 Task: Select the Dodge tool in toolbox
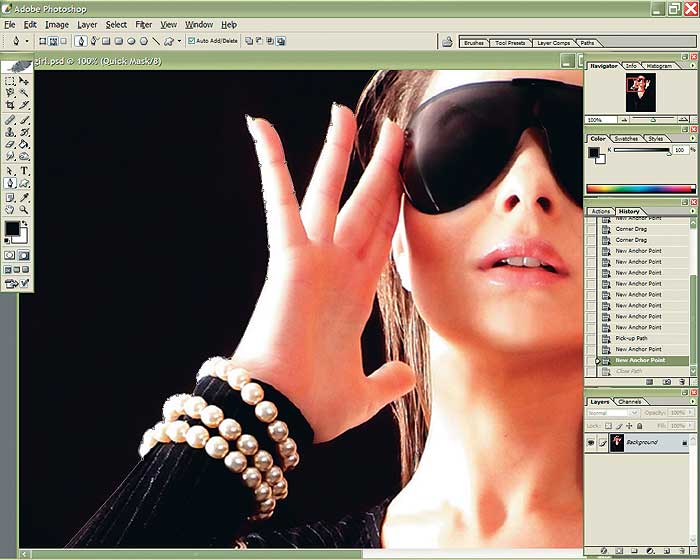point(24,156)
